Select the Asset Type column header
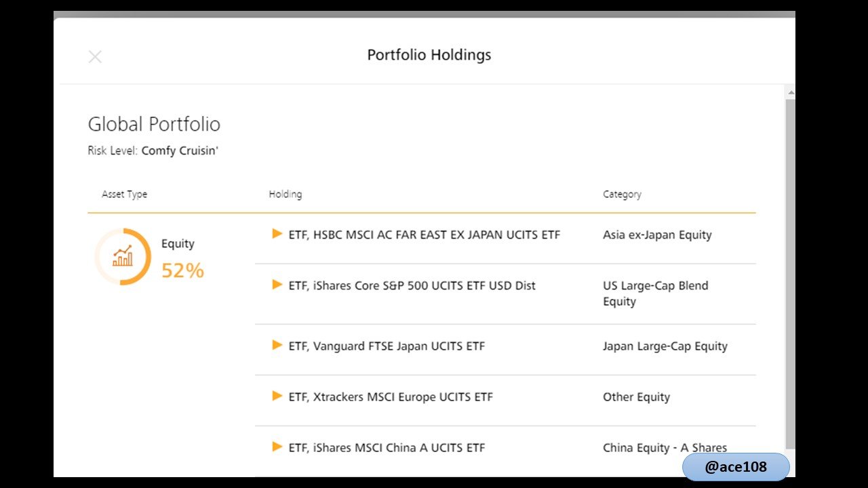This screenshot has height=488, width=868. (124, 195)
